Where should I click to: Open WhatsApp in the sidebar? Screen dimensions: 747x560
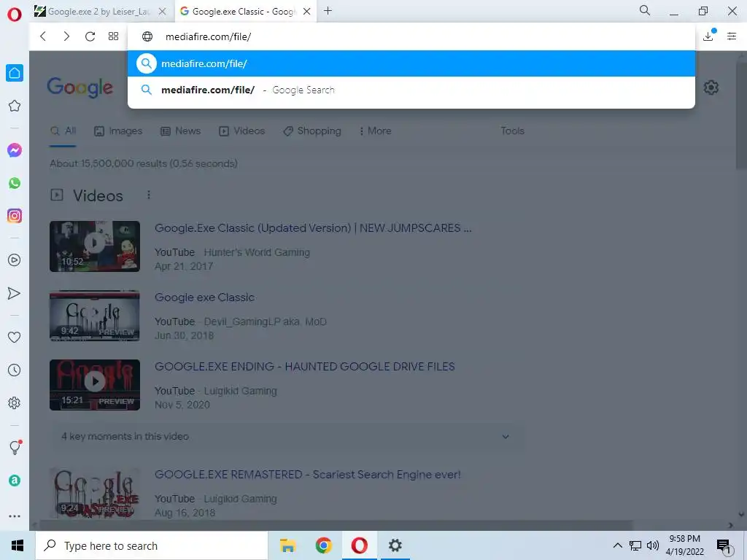click(15, 183)
